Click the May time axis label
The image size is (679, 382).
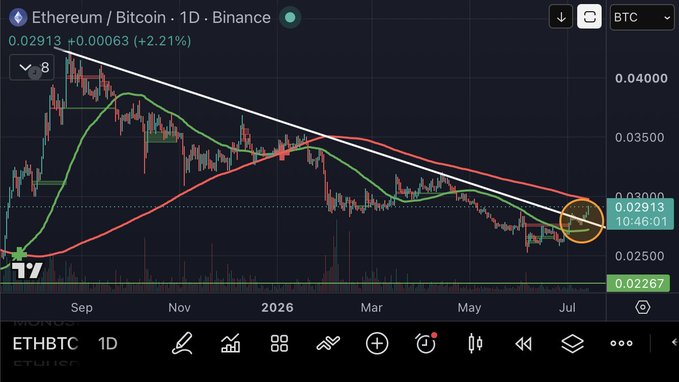click(x=469, y=308)
